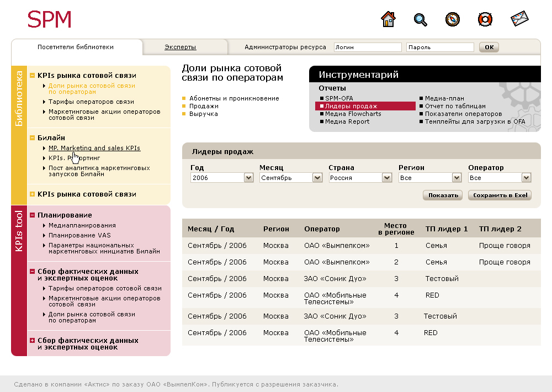The width and height of the screenshot is (552, 392).
Task: Switch to the Эксперты tab
Action: point(180,47)
